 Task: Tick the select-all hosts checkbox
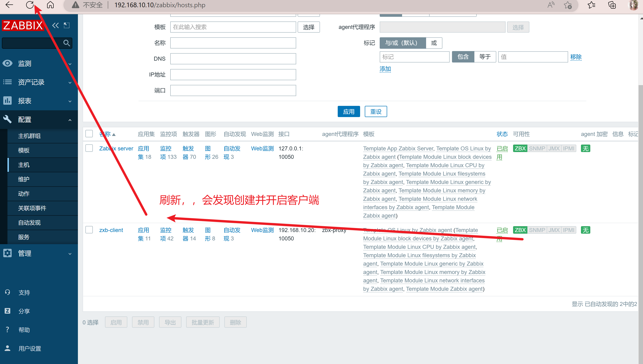(x=89, y=134)
